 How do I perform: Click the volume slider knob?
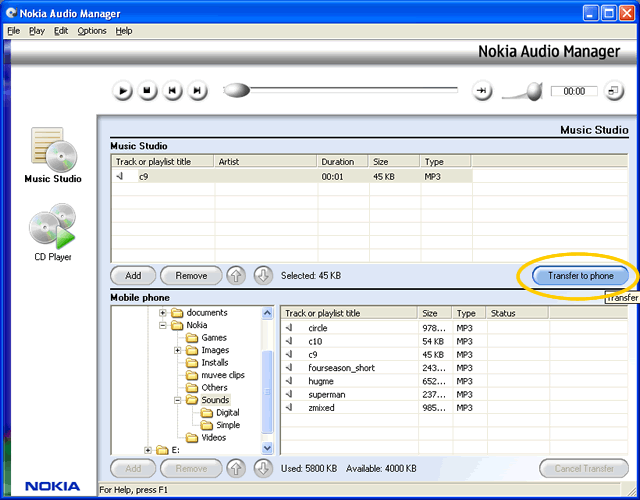[534, 92]
